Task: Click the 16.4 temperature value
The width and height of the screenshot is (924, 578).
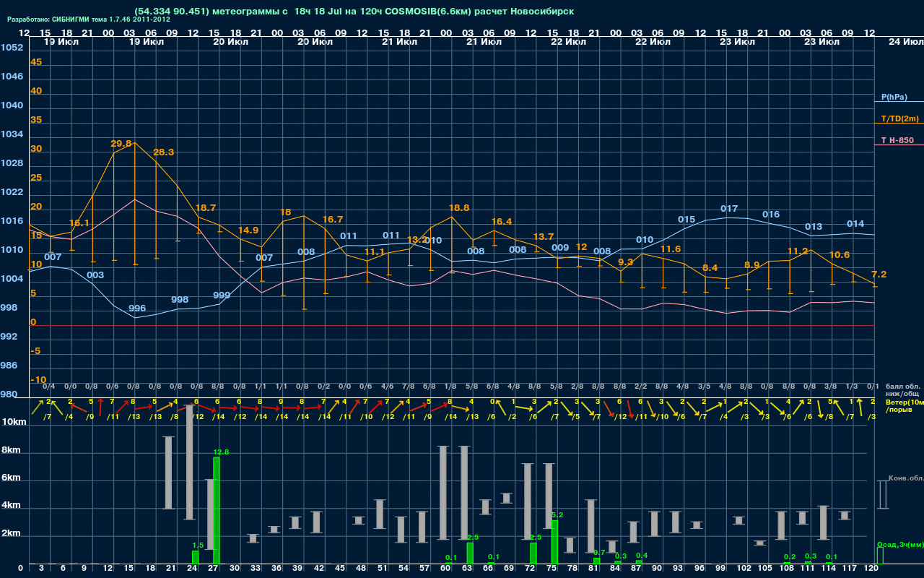Action: point(502,222)
